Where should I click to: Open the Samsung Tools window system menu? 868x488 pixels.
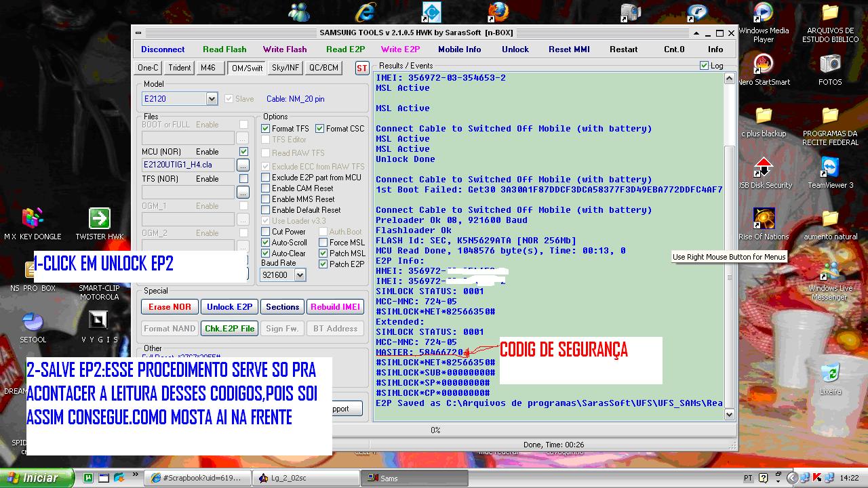pos(138,33)
